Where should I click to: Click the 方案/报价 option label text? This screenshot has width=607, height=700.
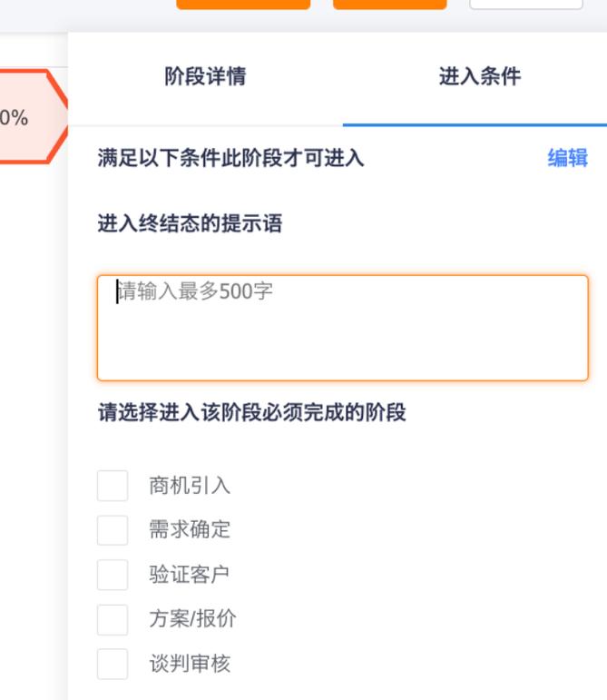(192, 619)
